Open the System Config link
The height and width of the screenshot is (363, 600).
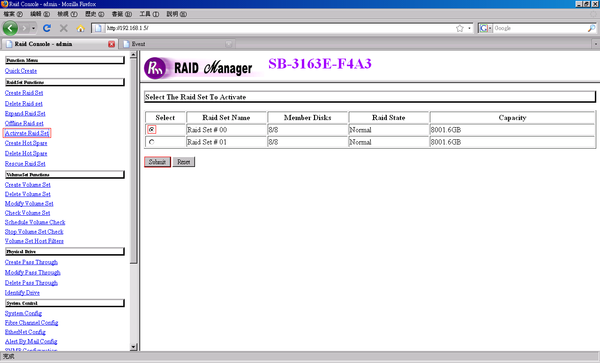coord(23,313)
